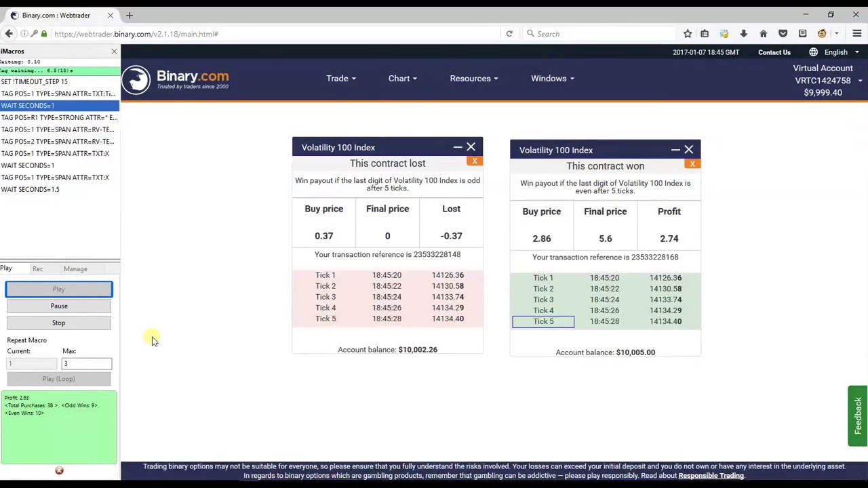Open the Resources dropdown menu
This screenshot has height=488, width=868.
473,79
